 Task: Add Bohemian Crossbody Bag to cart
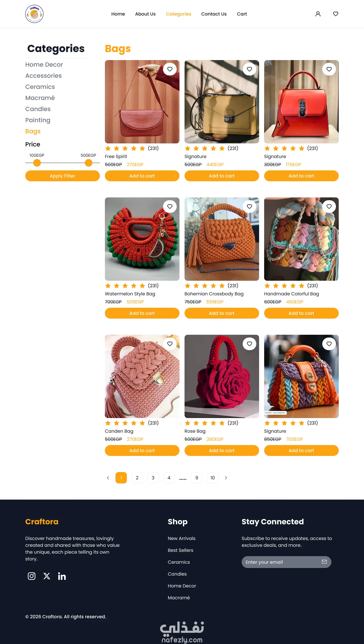(x=222, y=313)
